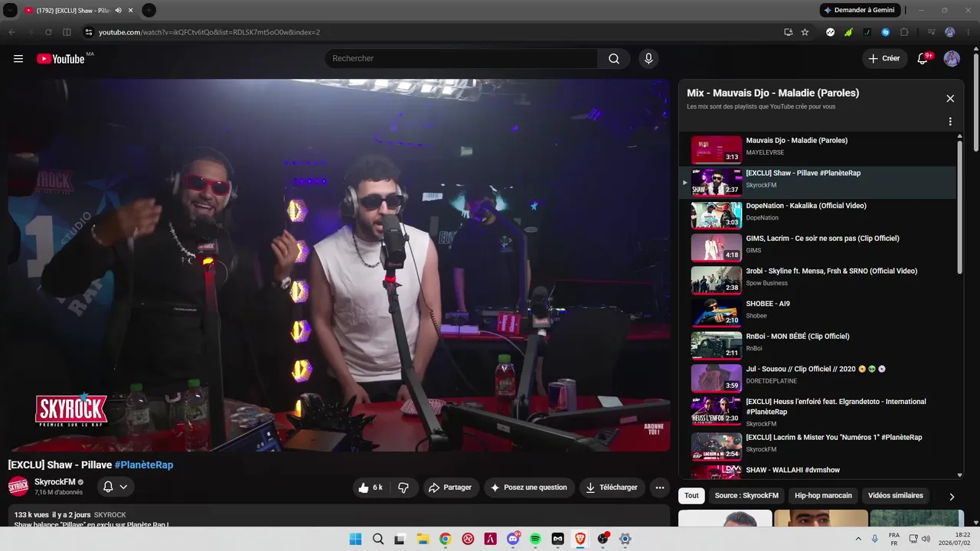The width and height of the screenshot is (980, 551).
Task: Select the Source : SkyrockFM chip
Action: [746, 496]
